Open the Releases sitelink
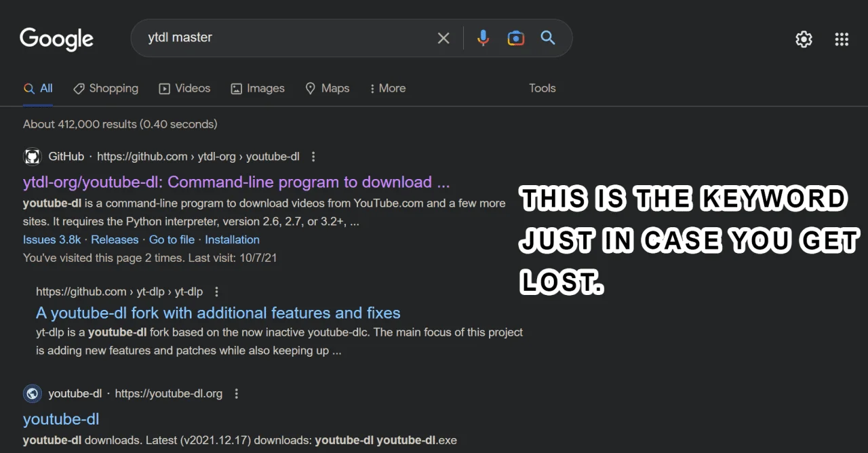The width and height of the screenshot is (868, 453). coord(115,239)
